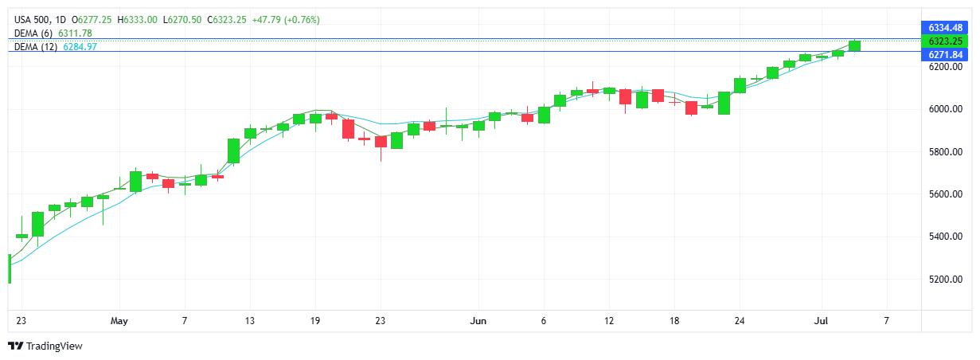Click the blue 6271.84 price label

[x=947, y=54]
